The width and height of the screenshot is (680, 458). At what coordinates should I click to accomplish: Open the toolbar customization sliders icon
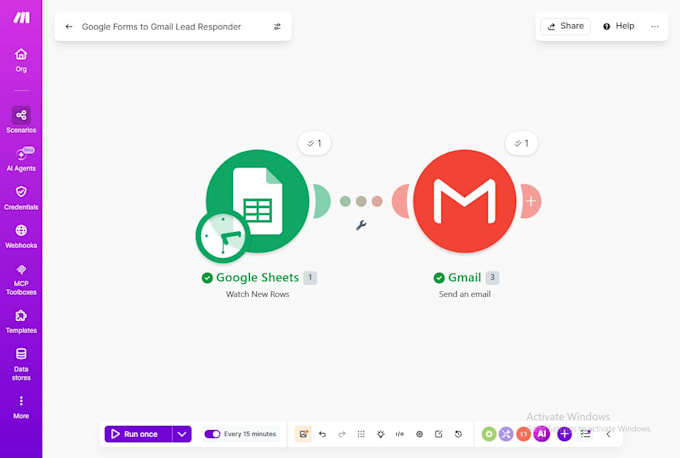[585, 434]
